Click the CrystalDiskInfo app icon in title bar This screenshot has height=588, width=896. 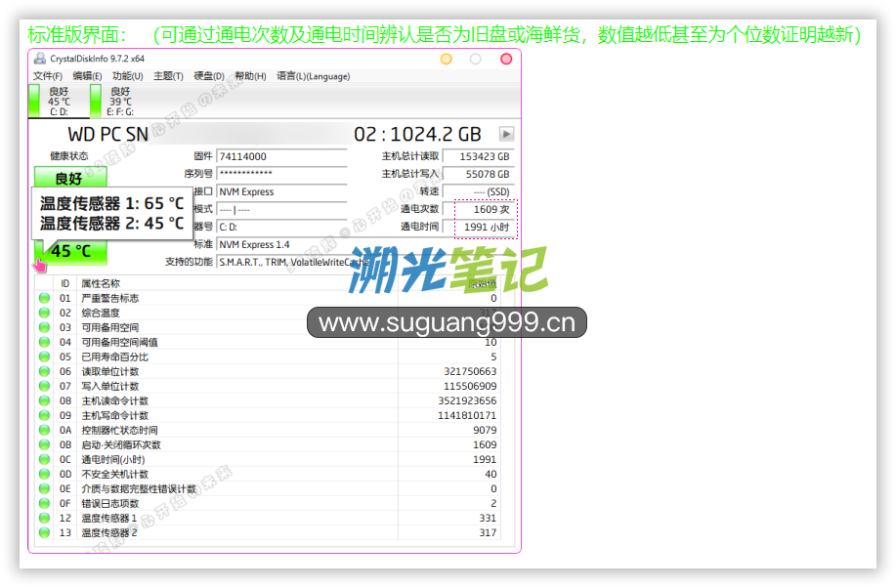[x=39, y=59]
